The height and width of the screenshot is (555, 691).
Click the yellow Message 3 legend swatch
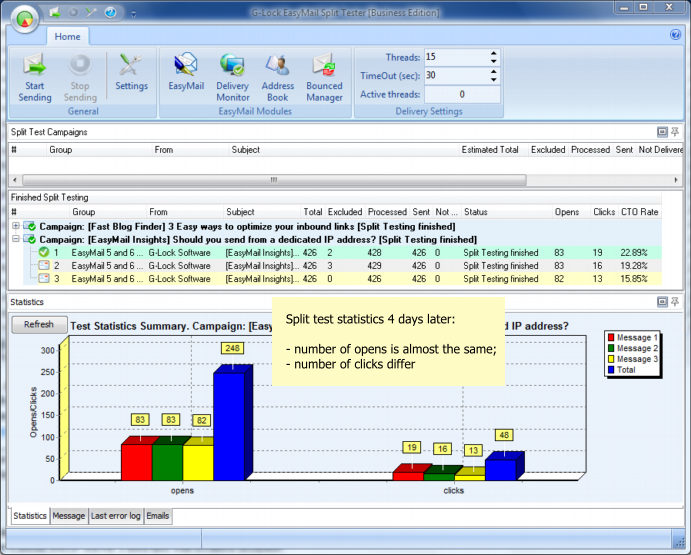click(611, 359)
